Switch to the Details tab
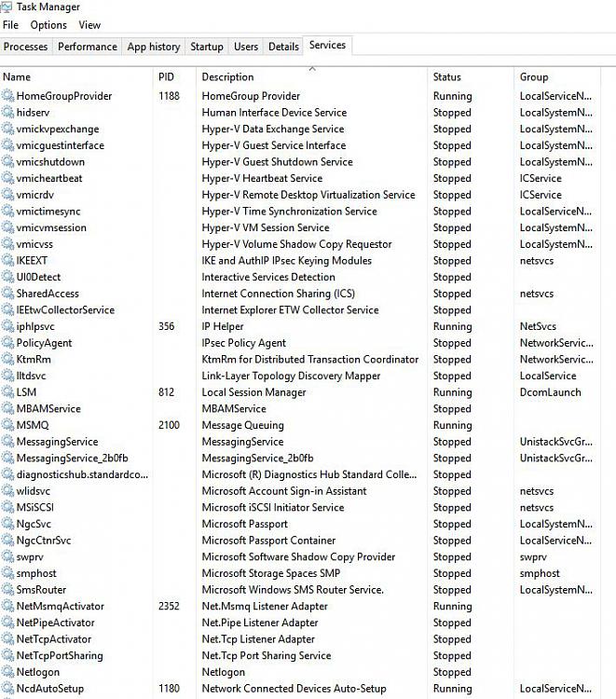The height and width of the screenshot is (699, 616). (x=283, y=47)
